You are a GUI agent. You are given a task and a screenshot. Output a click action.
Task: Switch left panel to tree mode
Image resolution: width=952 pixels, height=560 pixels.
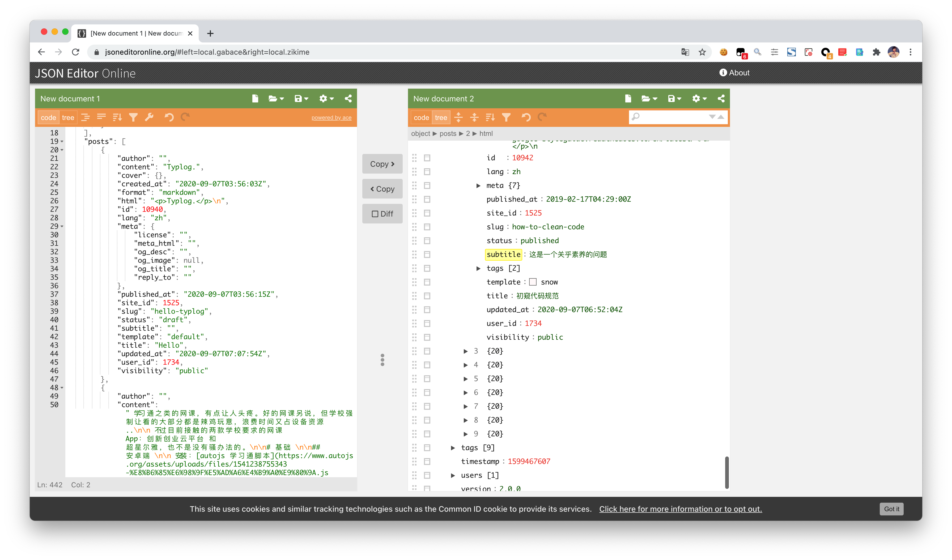[x=68, y=117]
